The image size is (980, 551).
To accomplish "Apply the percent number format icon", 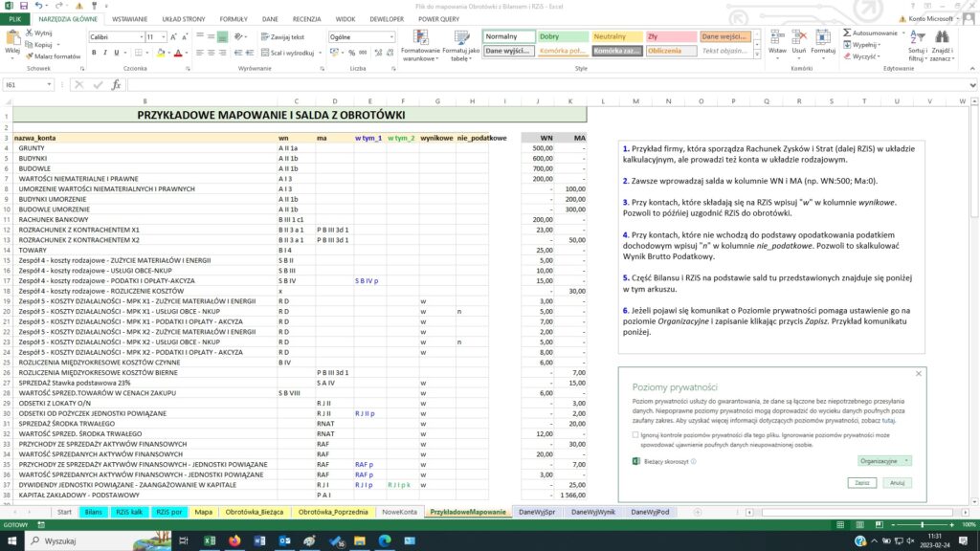I will pyautogui.click(x=353, y=53).
